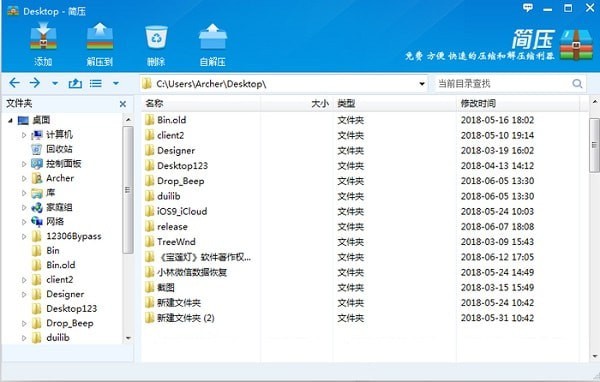The image size is (600, 382).
Task: Select Designer in the folder tree
Action: click(65, 294)
